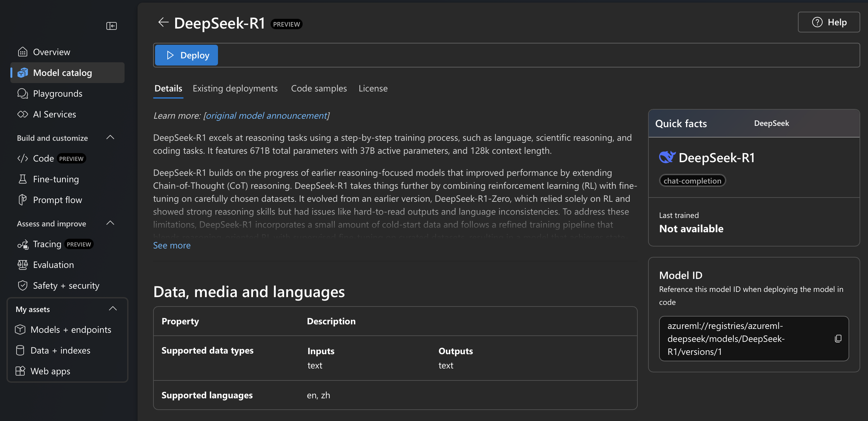Click the PREVIEW badge beside Tracing
The height and width of the screenshot is (421, 868).
pyautogui.click(x=78, y=244)
